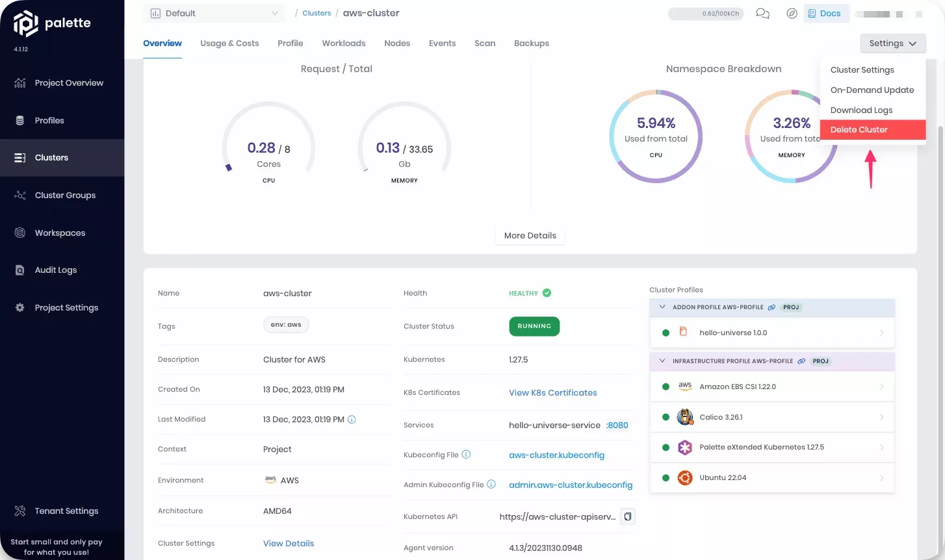
Task: Click info icon beside Last Modified
Action: 352,420
